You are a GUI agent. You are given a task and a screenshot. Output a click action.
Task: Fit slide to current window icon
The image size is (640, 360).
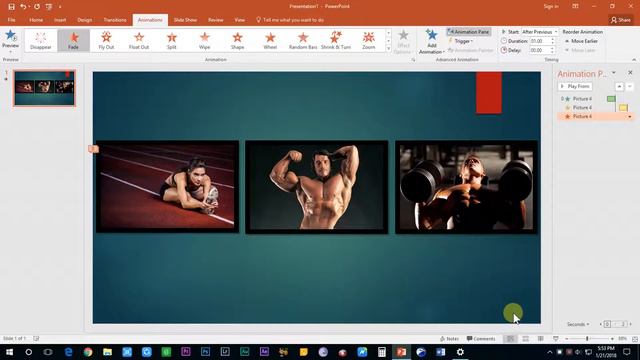[x=635, y=339]
